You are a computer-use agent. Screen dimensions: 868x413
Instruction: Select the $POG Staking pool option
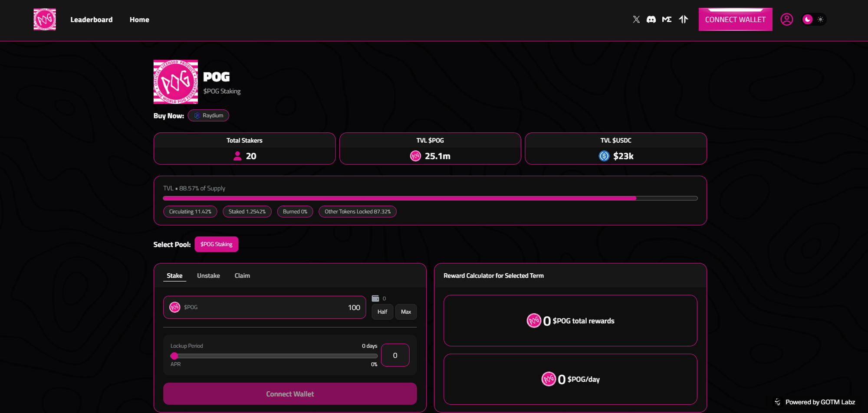coord(216,244)
